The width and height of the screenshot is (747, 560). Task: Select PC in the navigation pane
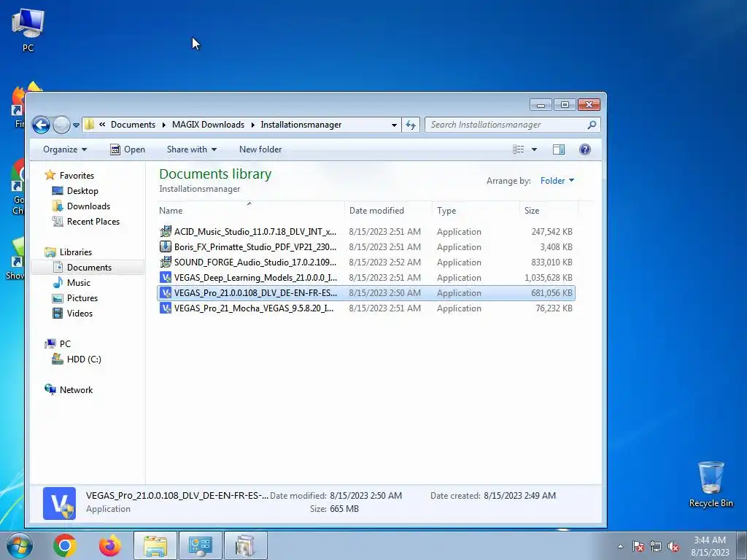[x=65, y=344]
